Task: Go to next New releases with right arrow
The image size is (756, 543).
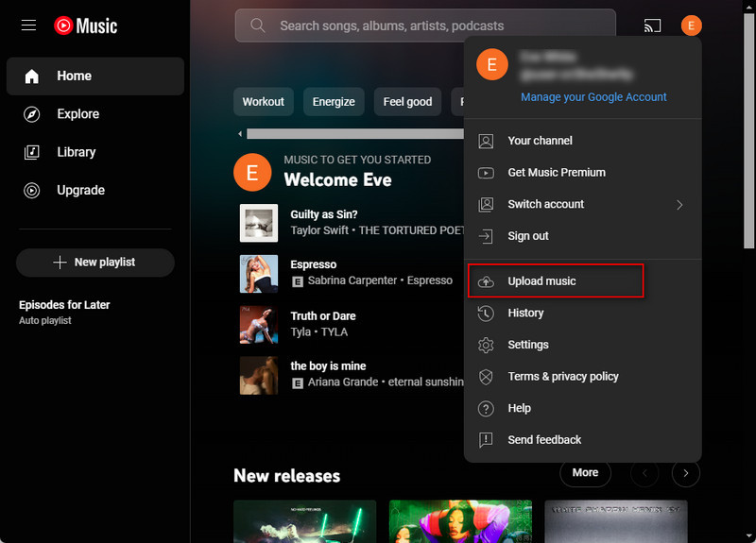Action: click(686, 473)
